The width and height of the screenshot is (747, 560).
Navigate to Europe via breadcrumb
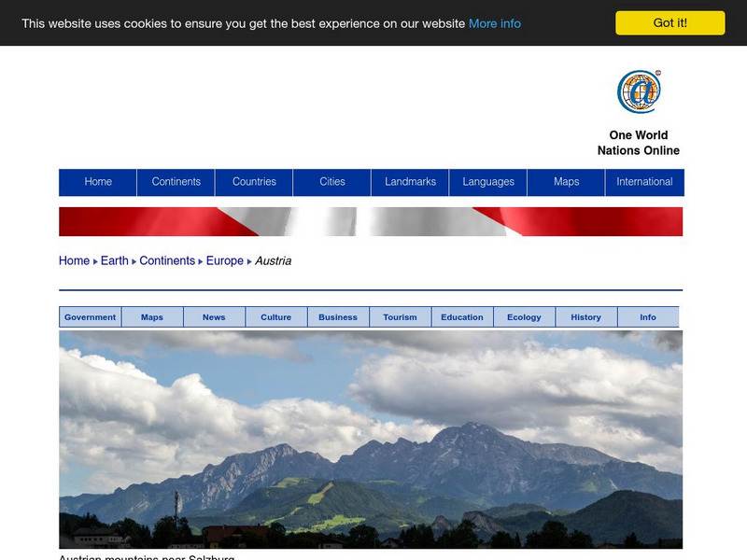point(225,260)
